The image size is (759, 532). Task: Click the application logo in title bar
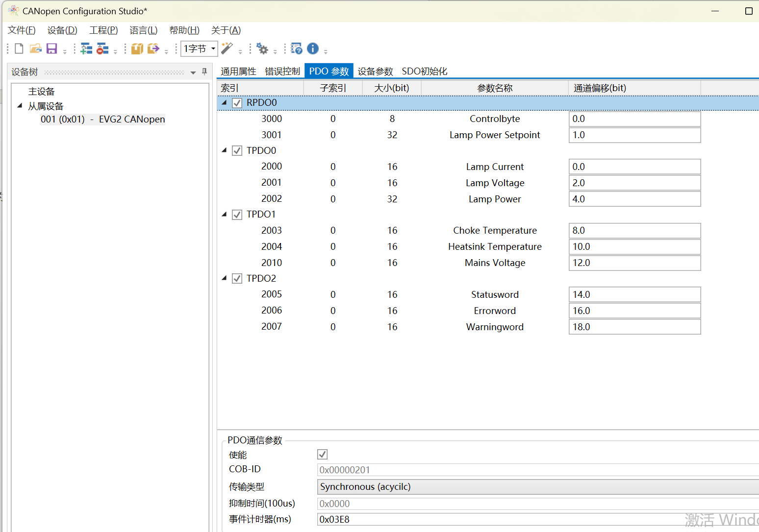(x=14, y=11)
